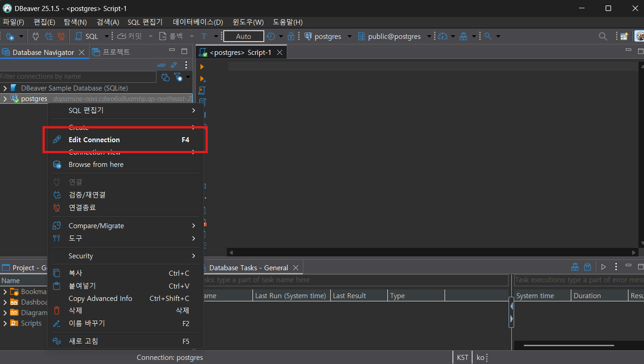Click the blue magnifier search toolbar icon
This screenshot has width=644, height=364.
[x=488, y=36]
